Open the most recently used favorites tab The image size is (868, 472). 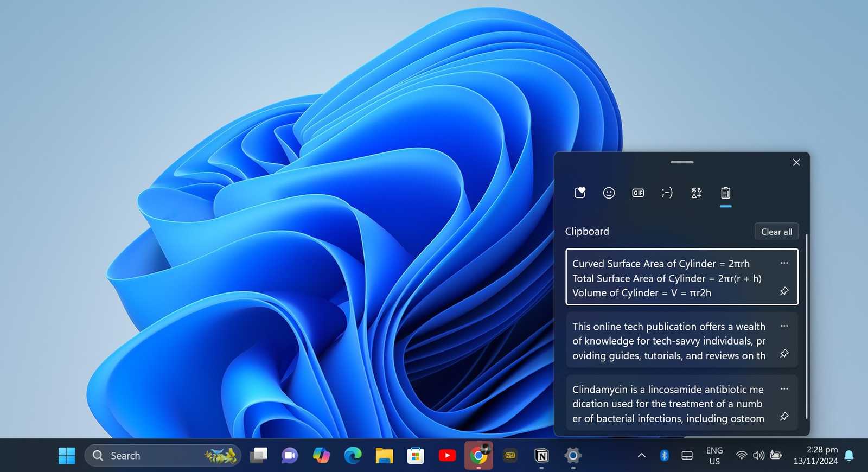tap(580, 193)
